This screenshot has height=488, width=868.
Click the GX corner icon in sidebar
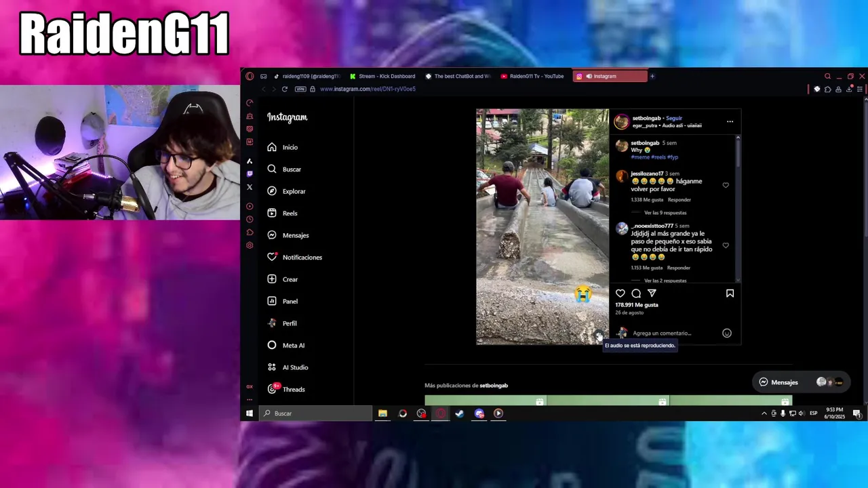(250, 386)
